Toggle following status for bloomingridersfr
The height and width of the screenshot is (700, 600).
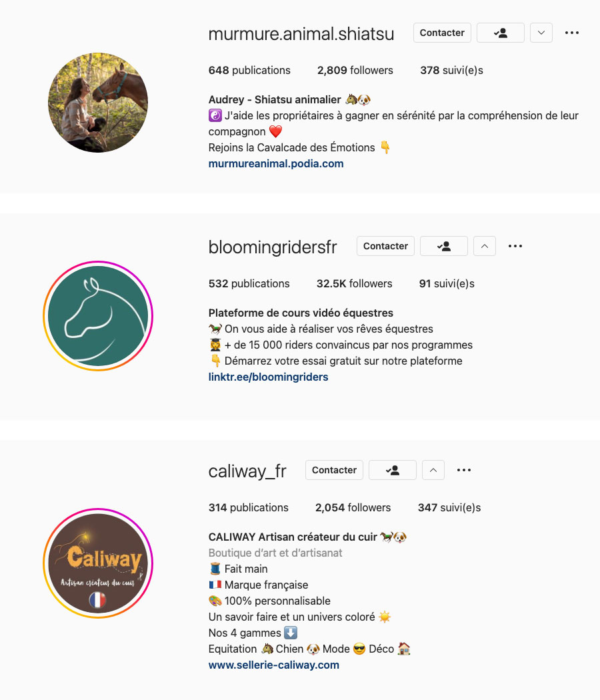click(x=444, y=246)
